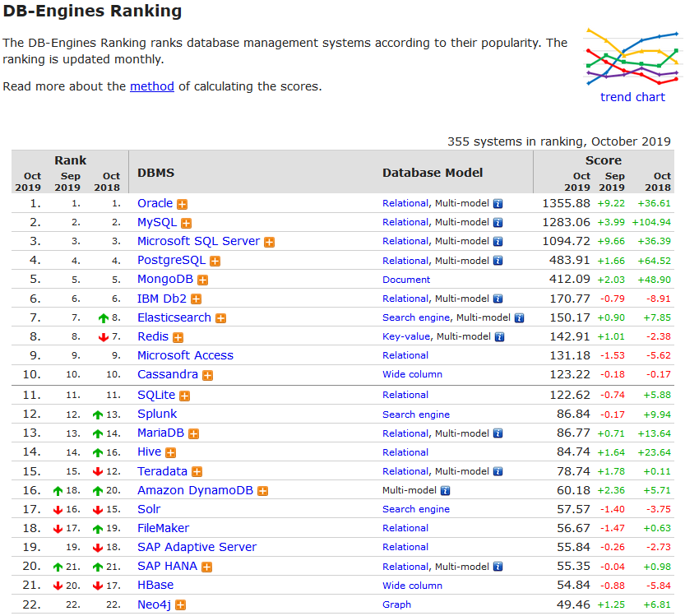Viewport: 685px width, 616px height.
Task: Click Wide column link in Cassandra row
Action: (x=413, y=374)
